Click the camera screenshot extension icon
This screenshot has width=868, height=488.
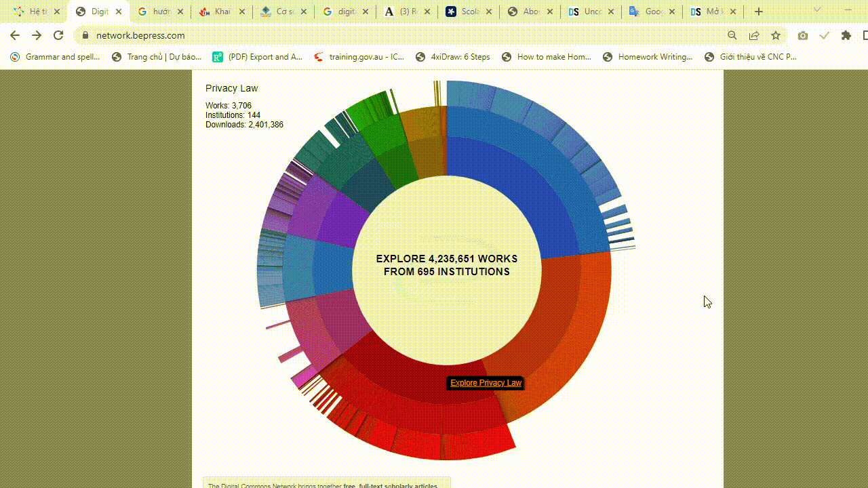(x=803, y=35)
